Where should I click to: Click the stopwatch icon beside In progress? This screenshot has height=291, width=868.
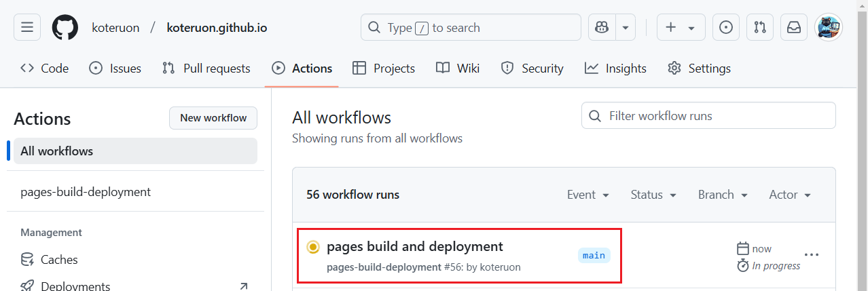click(x=743, y=265)
